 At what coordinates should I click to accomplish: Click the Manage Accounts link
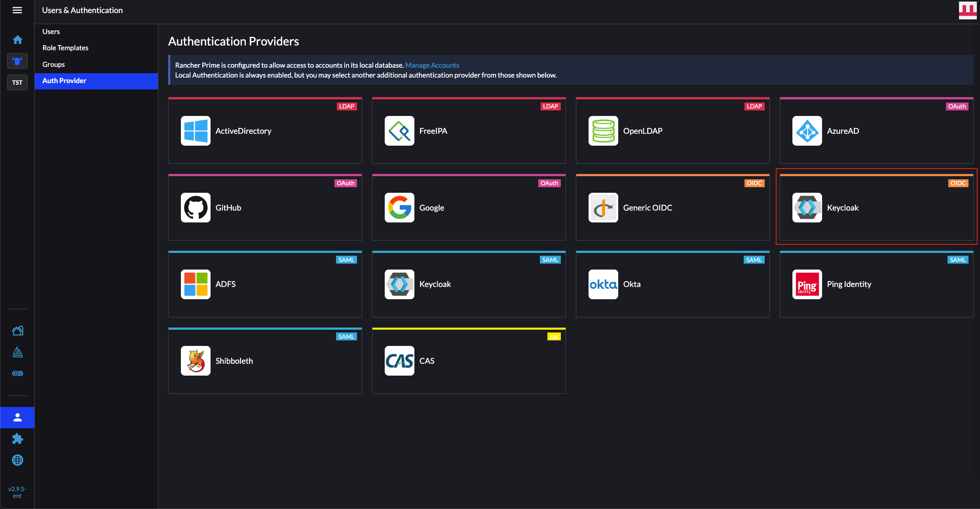432,65
